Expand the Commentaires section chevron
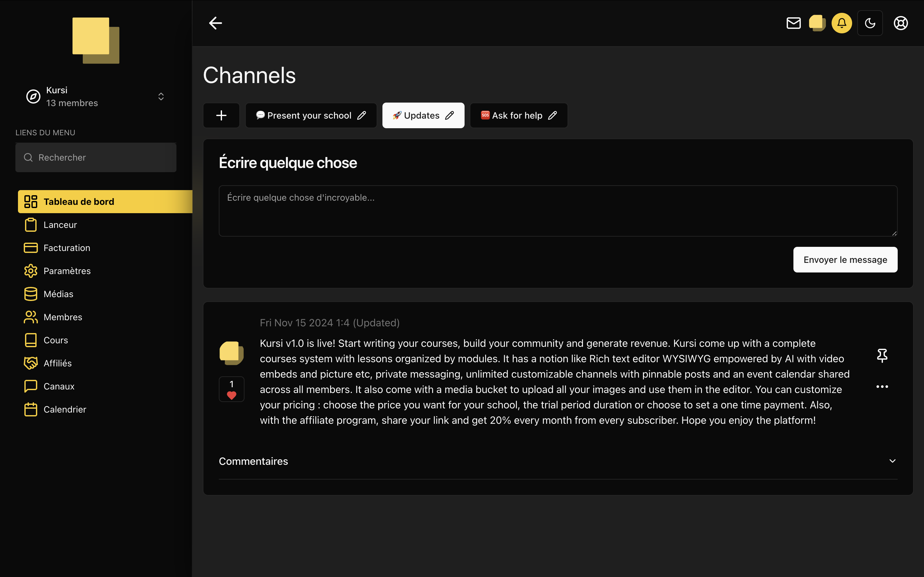The width and height of the screenshot is (924, 577). pos(892,461)
